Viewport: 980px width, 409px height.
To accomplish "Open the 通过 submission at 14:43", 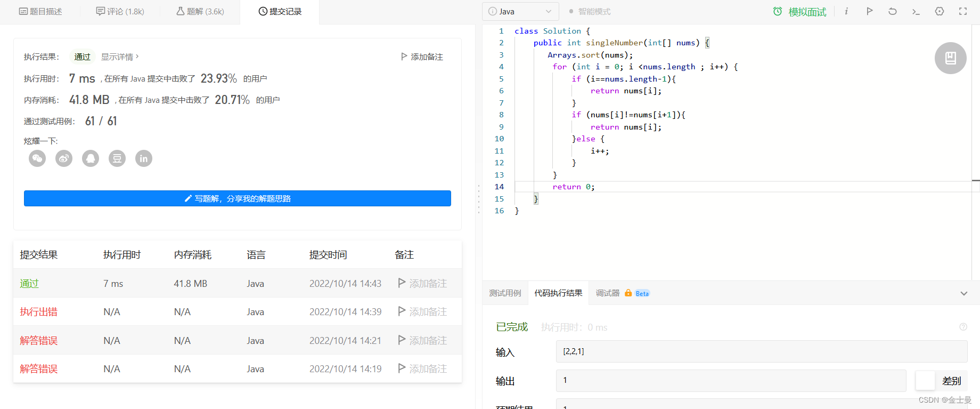I will pyautogui.click(x=29, y=283).
